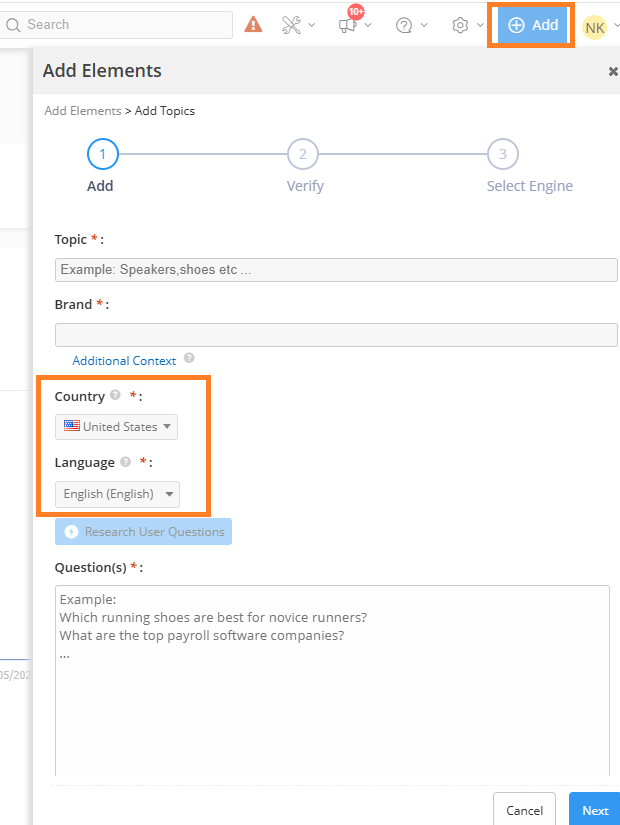
Task: Click the Cancel button
Action: [x=524, y=810]
